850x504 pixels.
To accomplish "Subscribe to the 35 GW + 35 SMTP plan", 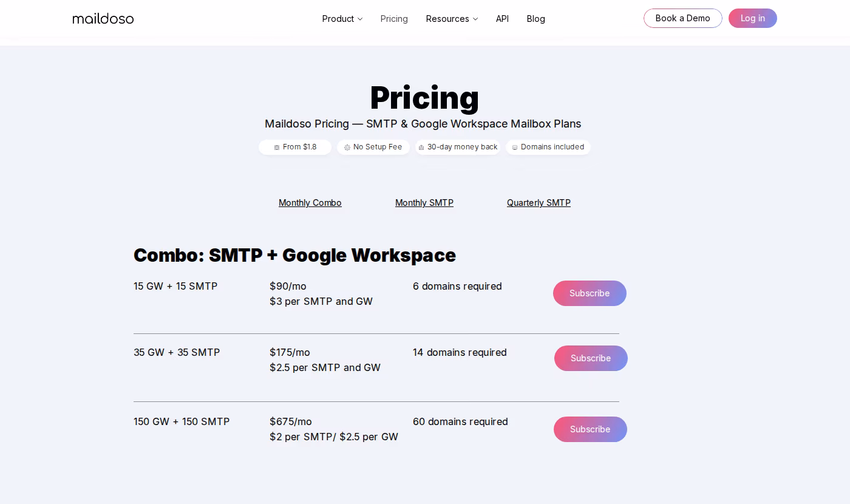I will coord(591,358).
